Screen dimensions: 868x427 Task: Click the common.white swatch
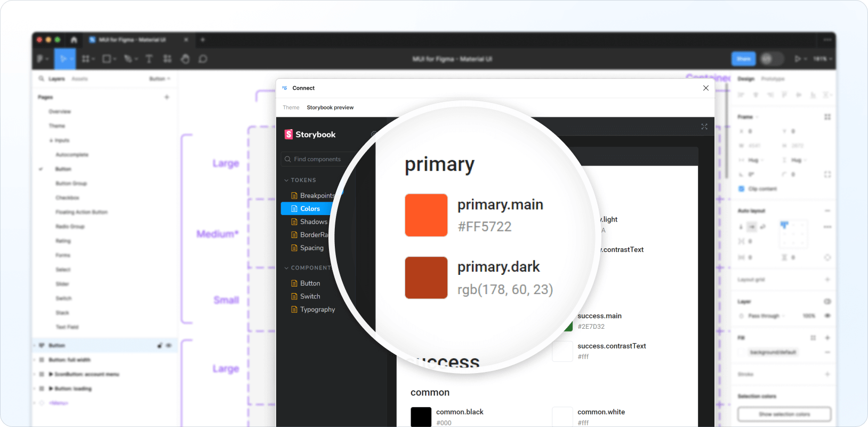tap(562, 417)
